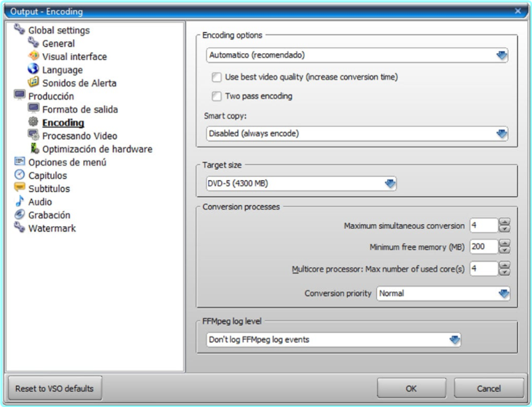
Task: Click the Capitulos clock icon
Action: (19, 175)
